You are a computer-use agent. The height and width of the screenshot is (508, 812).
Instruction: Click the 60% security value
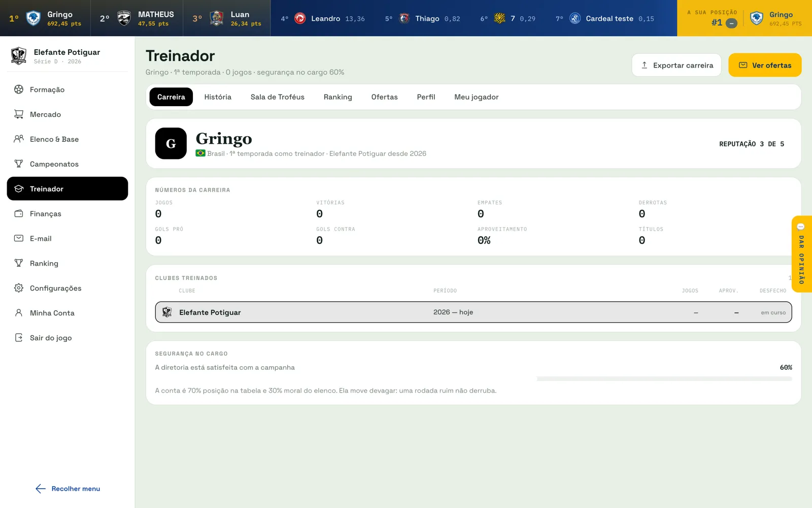pos(786,367)
